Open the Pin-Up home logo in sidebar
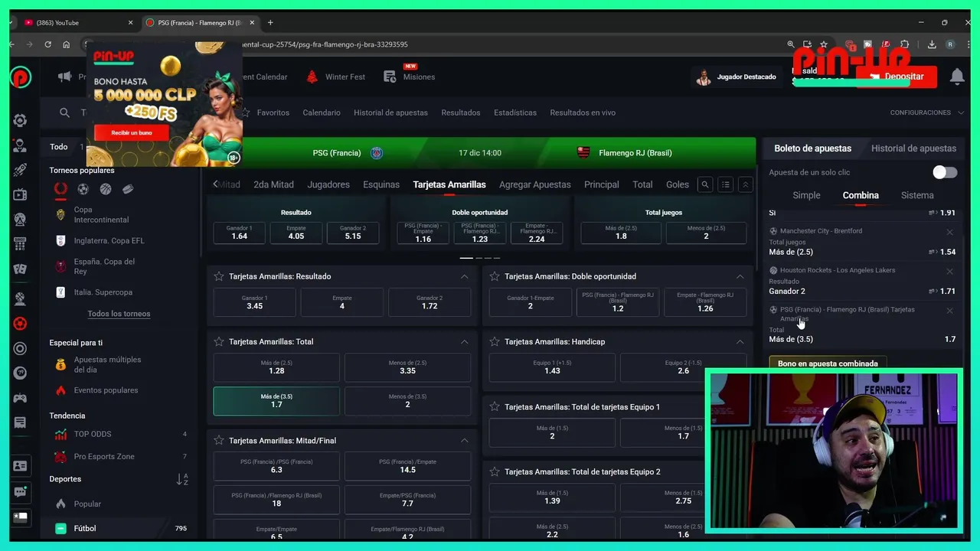Screen dimensions: 980x551 click(x=21, y=77)
